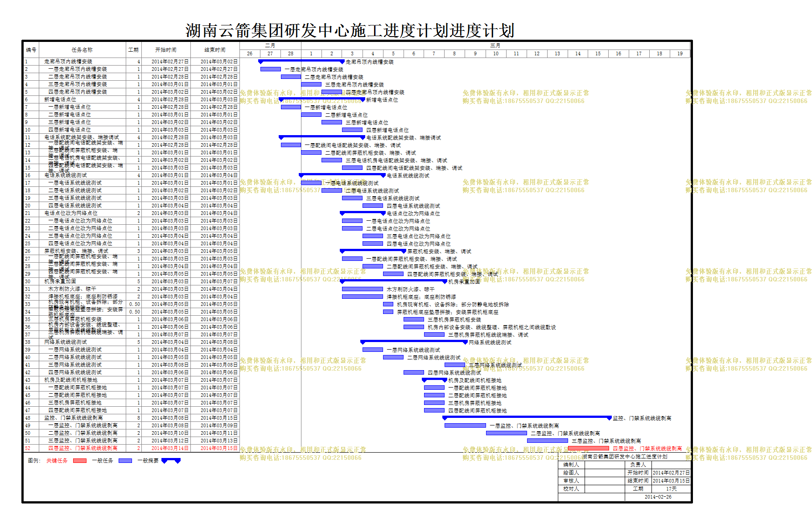Select row 38 task name 网络系统线缆测试 in table
The height and width of the screenshot is (524, 812).
(66, 342)
